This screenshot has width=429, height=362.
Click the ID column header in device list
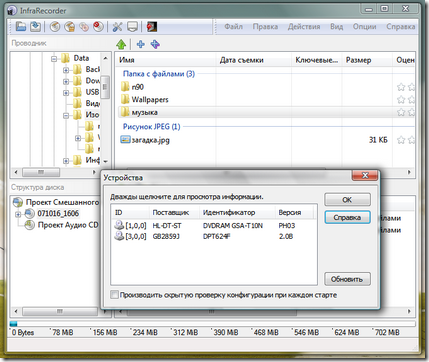coord(130,212)
